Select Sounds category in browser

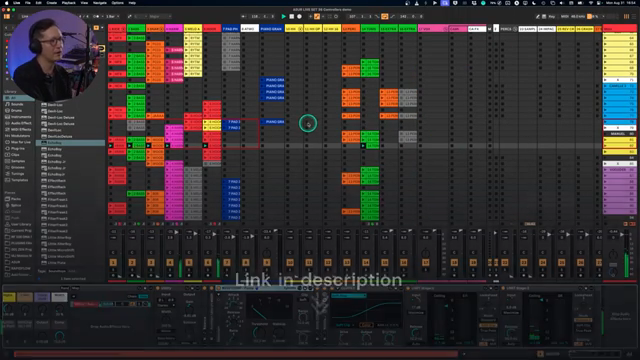coord(17,104)
